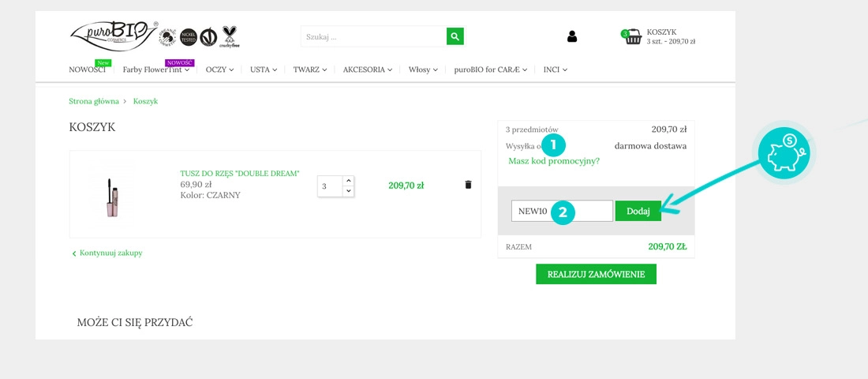Click the Nickel Tested badge icon
868x379 pixels.
(189, 36)
